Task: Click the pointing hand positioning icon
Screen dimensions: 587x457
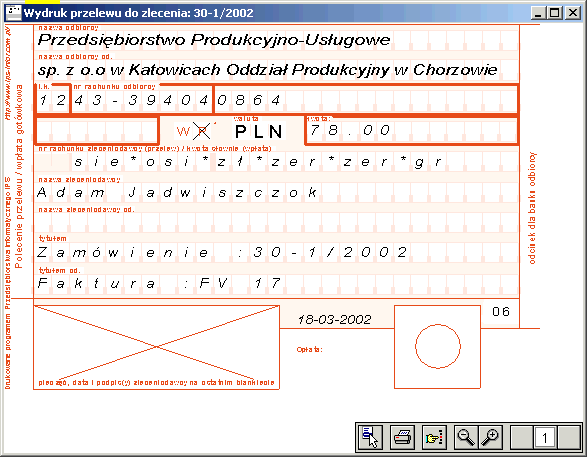Action: coord(435,437)
